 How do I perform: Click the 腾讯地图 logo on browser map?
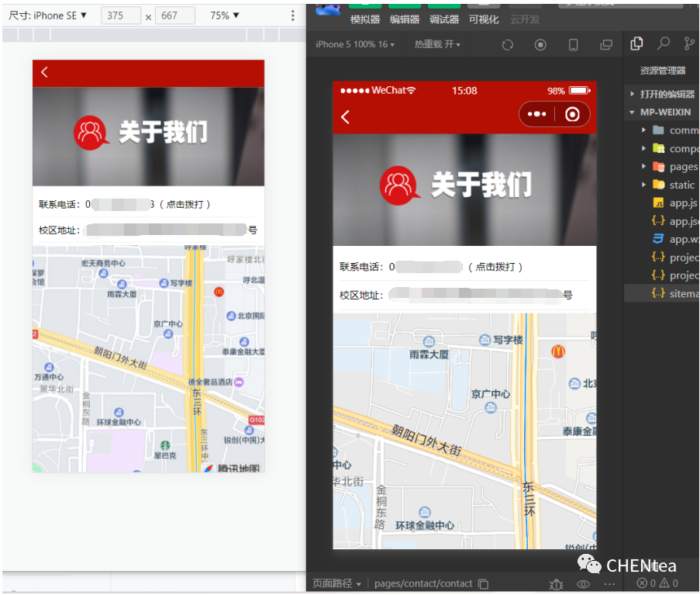coord(232,468)
